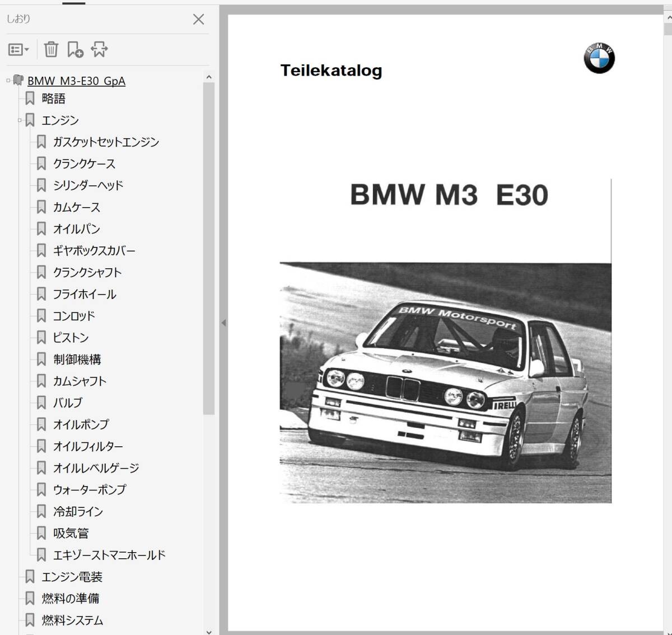This screenshot has height=635, width=672.
Task: Collapse the BMW_M3-E30_GpA root bookmark
Action: [x=8, y=81]
